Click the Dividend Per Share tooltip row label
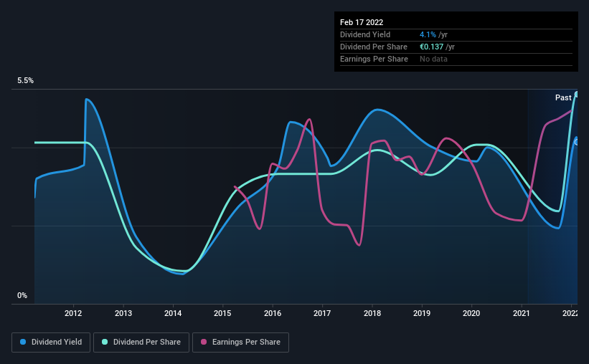 coord(373,47)
